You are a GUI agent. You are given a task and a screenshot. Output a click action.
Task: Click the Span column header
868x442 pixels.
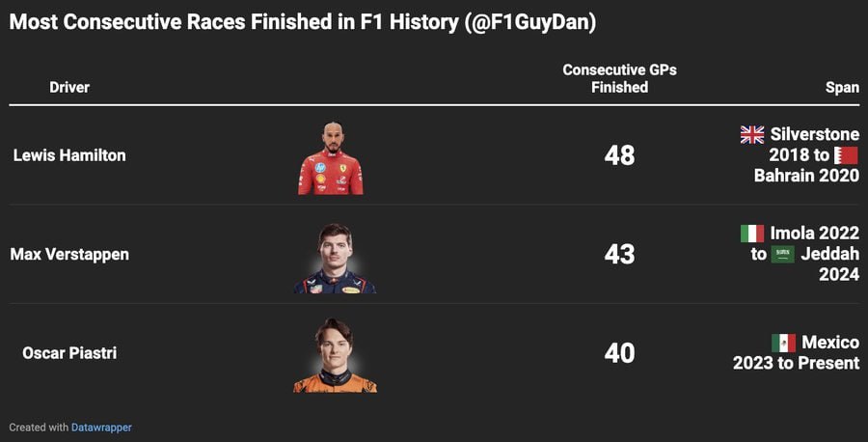842,87
